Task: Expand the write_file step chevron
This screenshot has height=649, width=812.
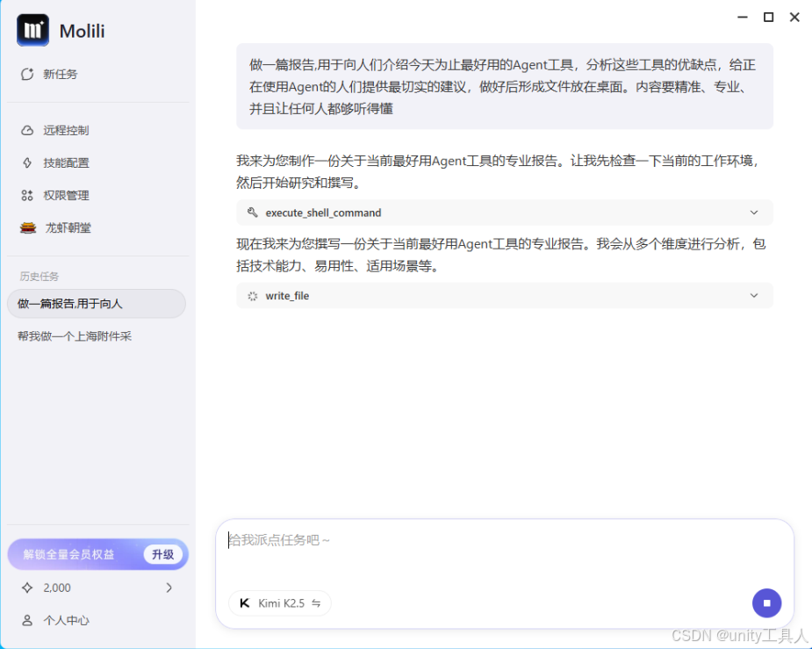Action: tap(753, 296)
